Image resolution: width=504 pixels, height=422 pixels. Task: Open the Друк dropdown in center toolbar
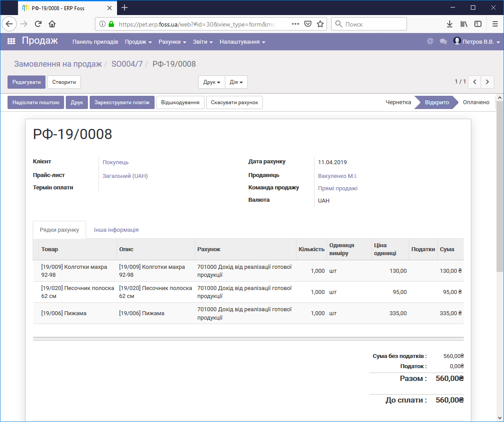click(212, 82)
